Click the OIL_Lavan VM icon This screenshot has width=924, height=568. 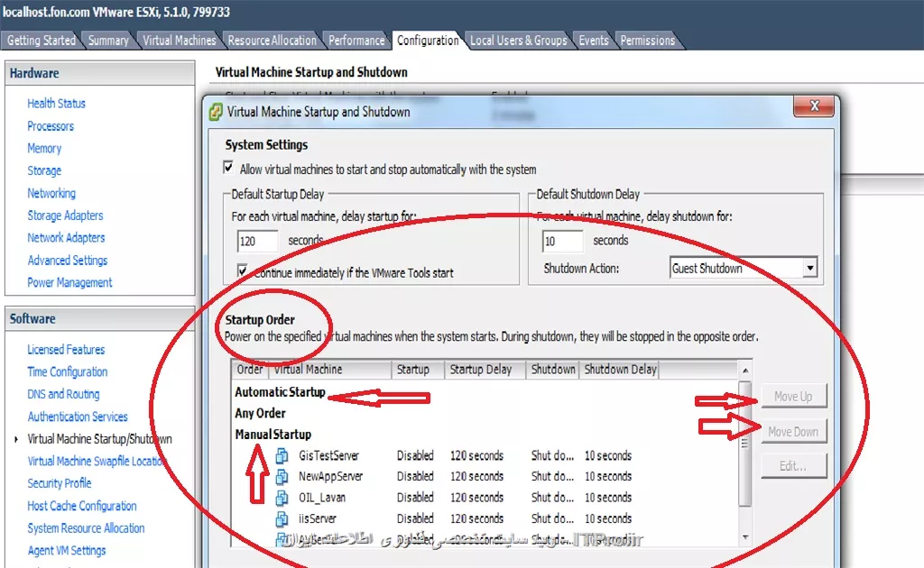(x=282, y=498)
